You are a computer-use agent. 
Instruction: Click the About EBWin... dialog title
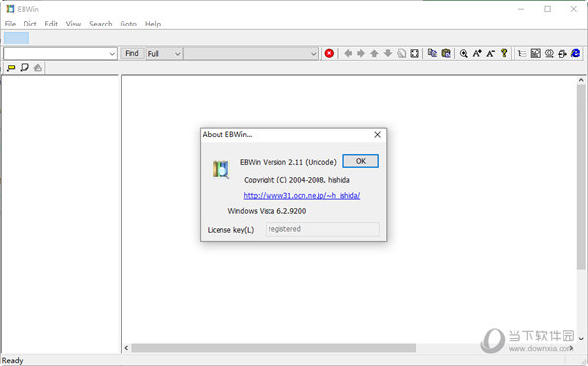click(227, 134)
